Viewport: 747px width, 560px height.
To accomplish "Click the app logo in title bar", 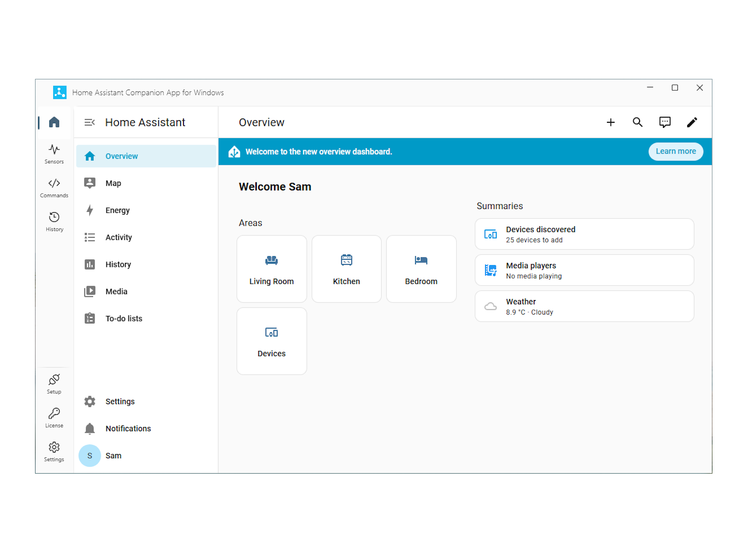I will point(60,92).
